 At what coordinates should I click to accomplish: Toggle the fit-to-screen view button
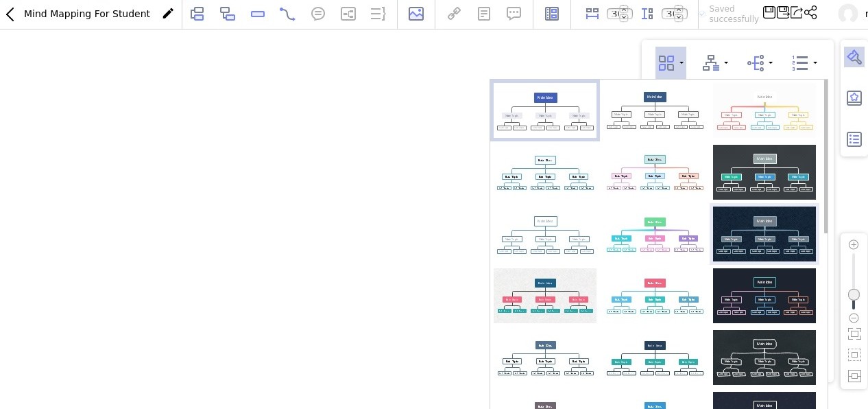(x=854, y=334)
